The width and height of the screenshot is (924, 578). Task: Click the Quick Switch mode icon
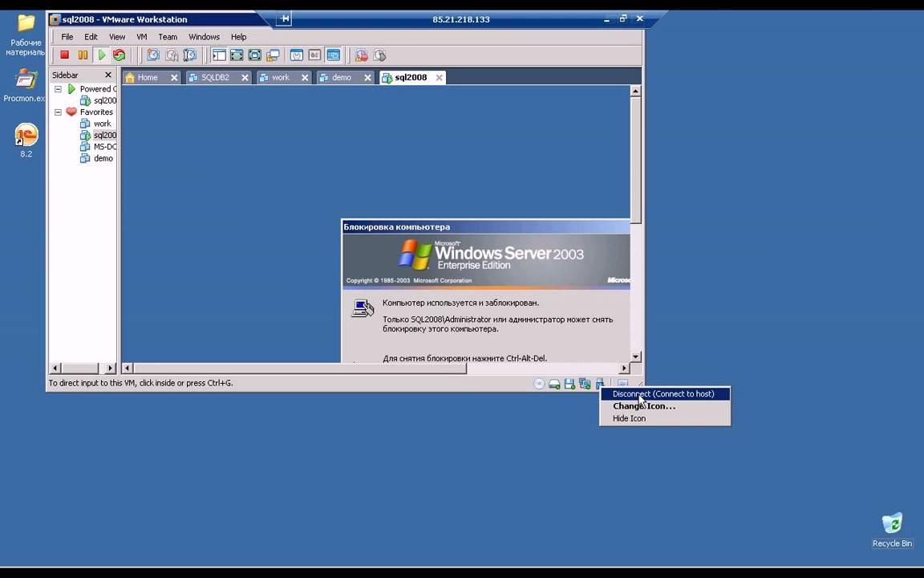[x=237, y=55]
